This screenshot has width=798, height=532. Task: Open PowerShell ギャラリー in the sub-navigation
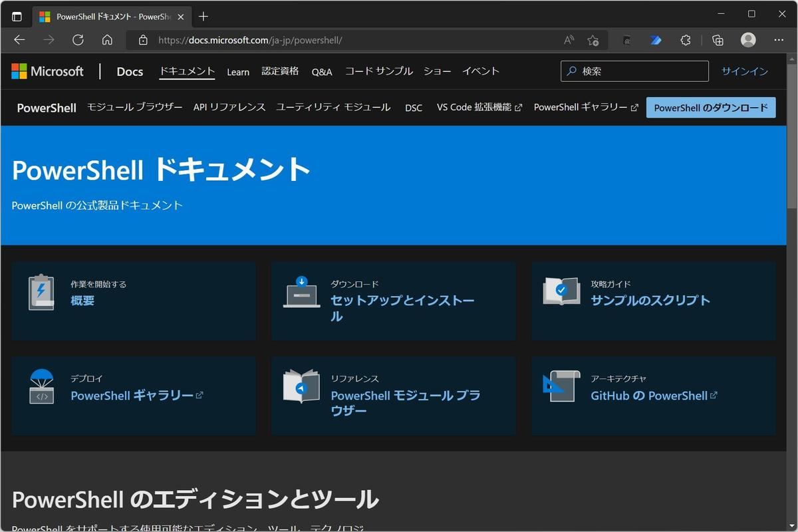(x=586, y=107)
